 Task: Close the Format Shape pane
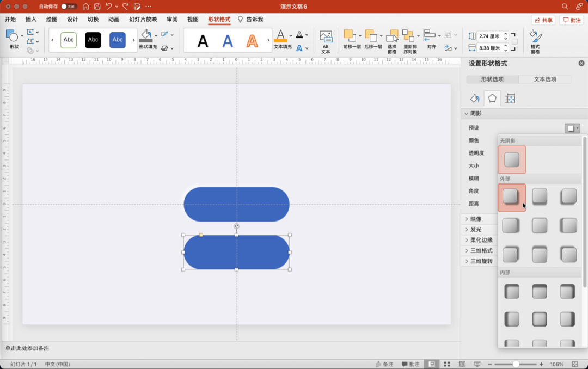[x=581, y=63]
